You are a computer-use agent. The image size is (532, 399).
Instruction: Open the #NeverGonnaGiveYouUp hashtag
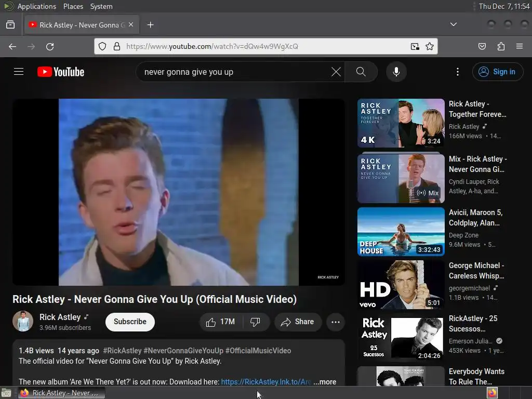pyautogui.click(x=183, y=351)
